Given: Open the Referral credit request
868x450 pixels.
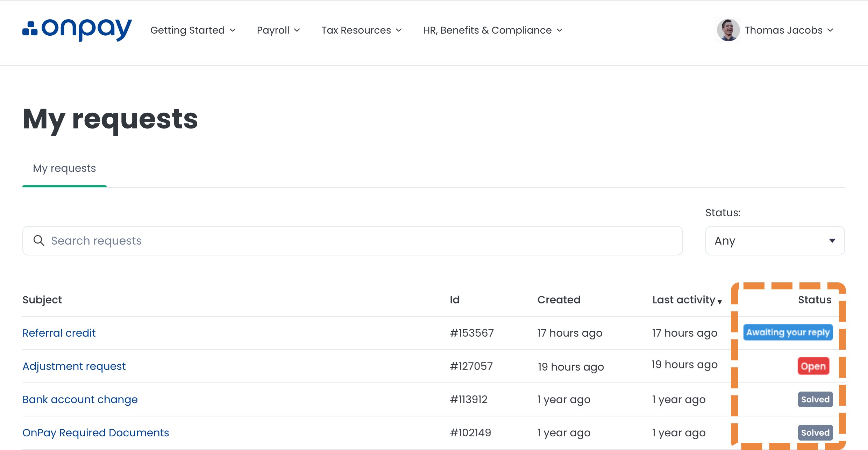Looking at the screenshot, I should 59,333.
